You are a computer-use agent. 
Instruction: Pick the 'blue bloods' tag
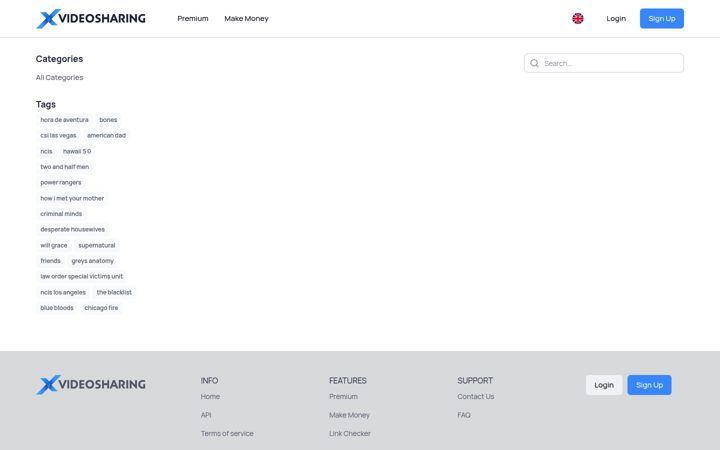pyautogui.click(x=57, y=308)
